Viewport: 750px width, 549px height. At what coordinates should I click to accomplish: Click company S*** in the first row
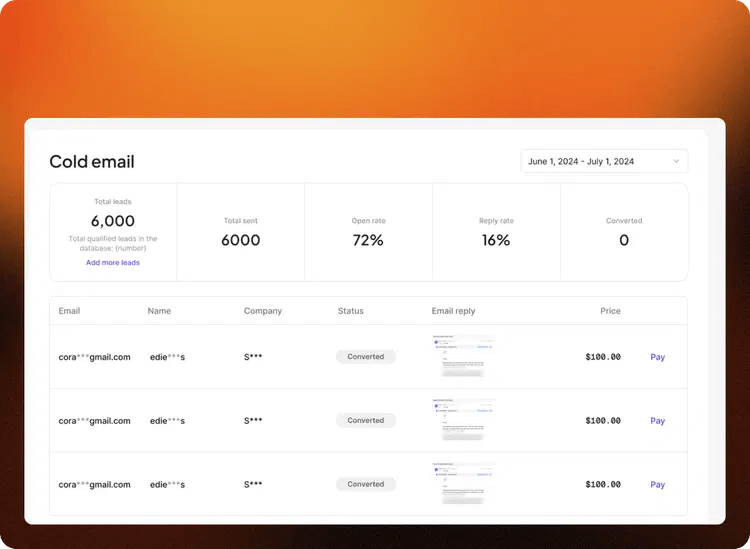[253, 357]
